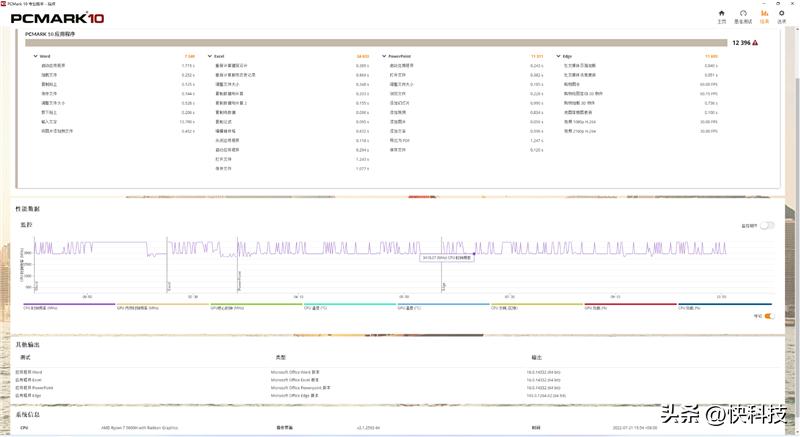
Task: Click 'Microsoft Office Excel 版本' type cell
Action: click(295, 380)
